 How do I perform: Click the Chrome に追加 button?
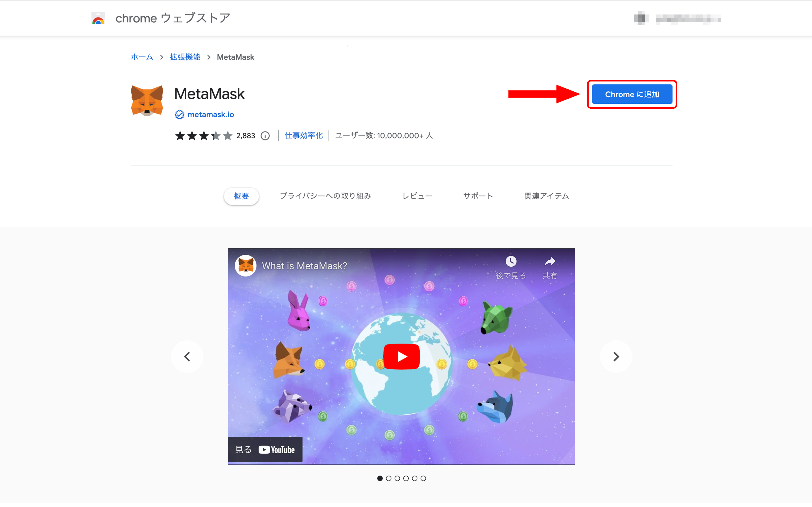632,94
